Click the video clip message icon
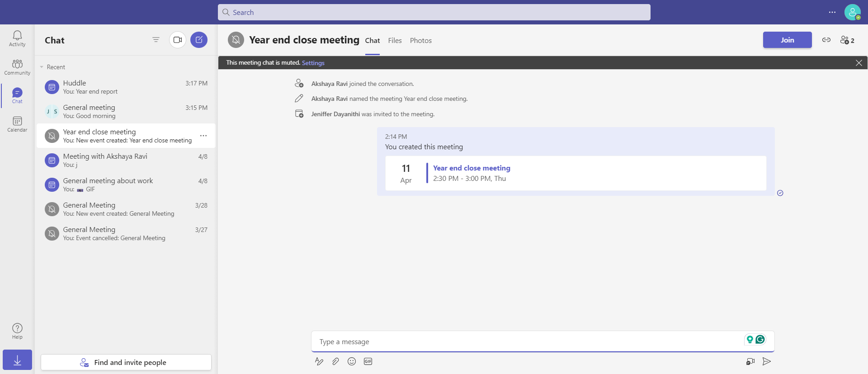Image resolution: width=868 pixels, height=374 pixels. 750,361
